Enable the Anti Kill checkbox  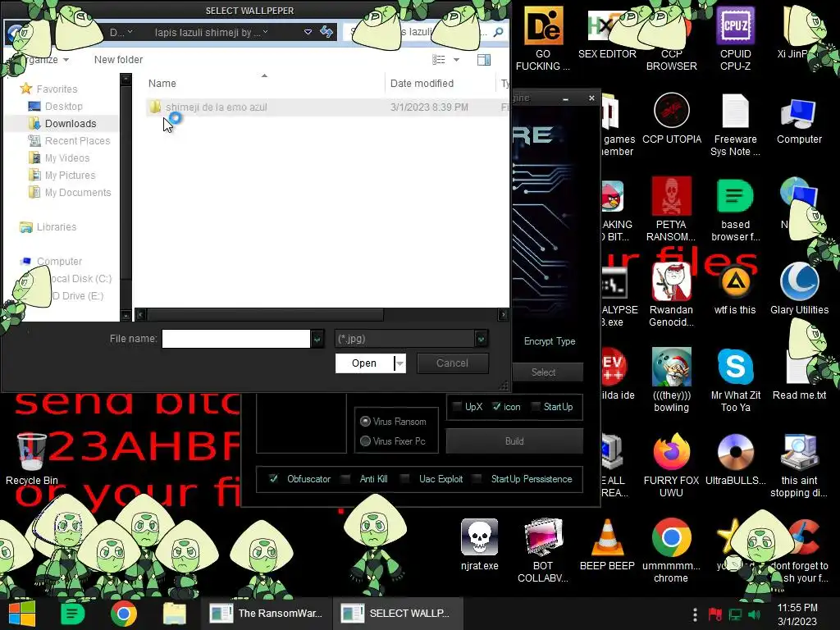pos(346,478)
